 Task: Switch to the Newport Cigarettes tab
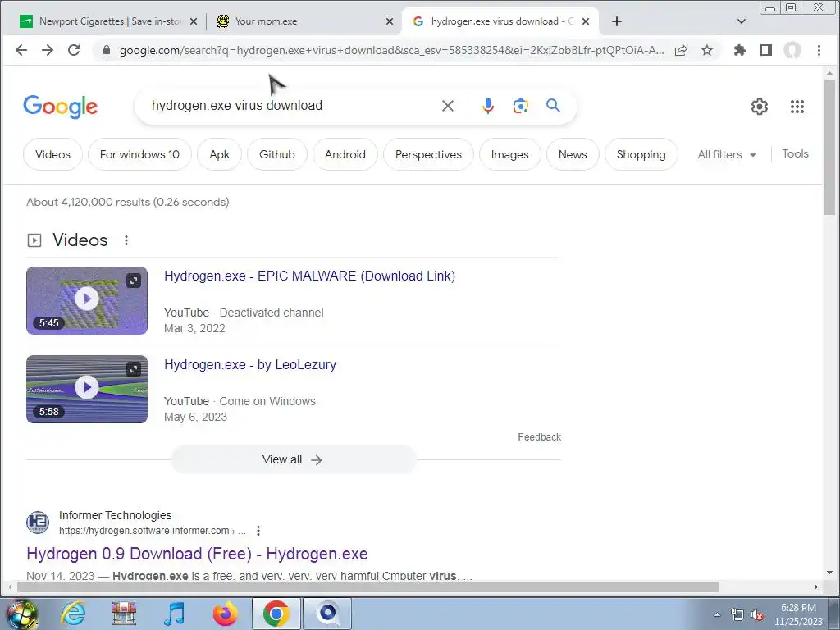click(x=107, y=21)
